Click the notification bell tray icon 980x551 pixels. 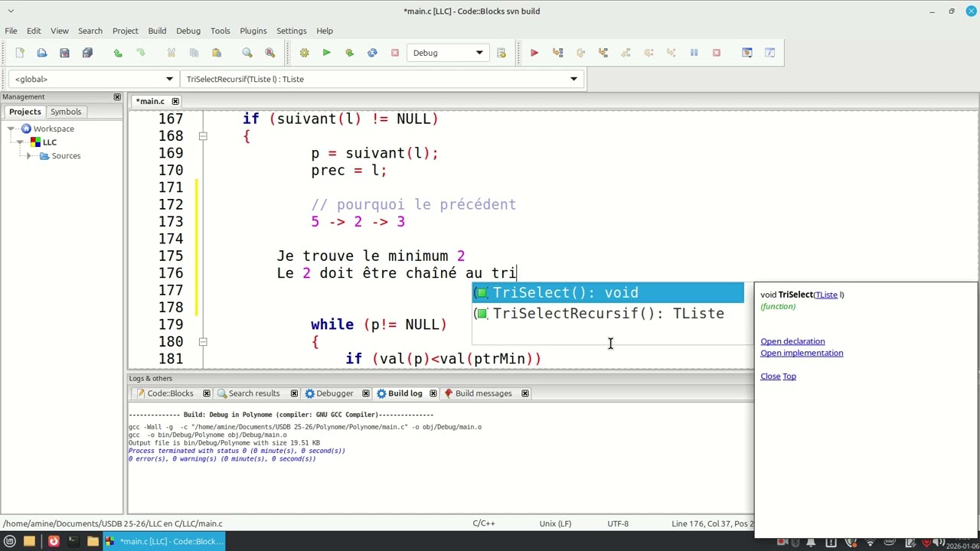click(x=811, y=542)
